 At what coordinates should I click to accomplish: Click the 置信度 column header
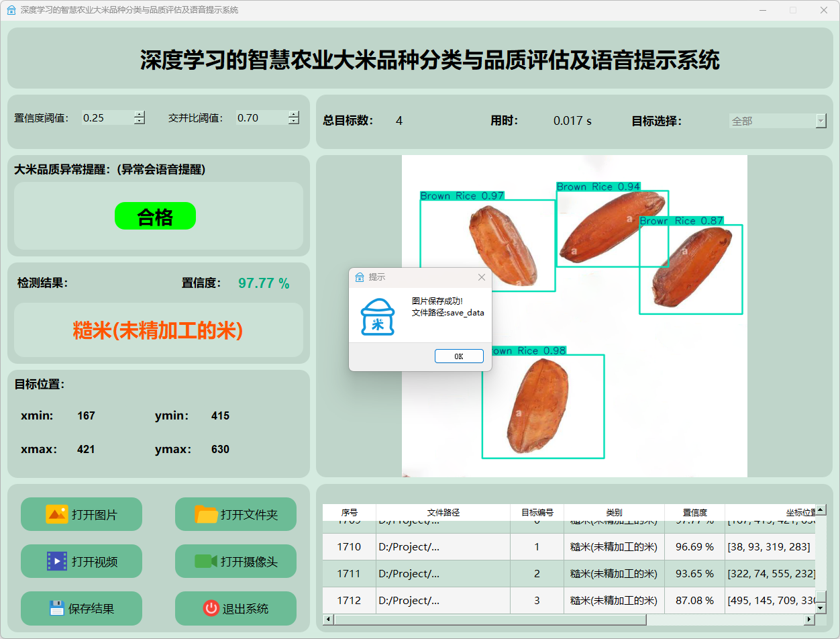pyautogui.click(x=694, y=512)
